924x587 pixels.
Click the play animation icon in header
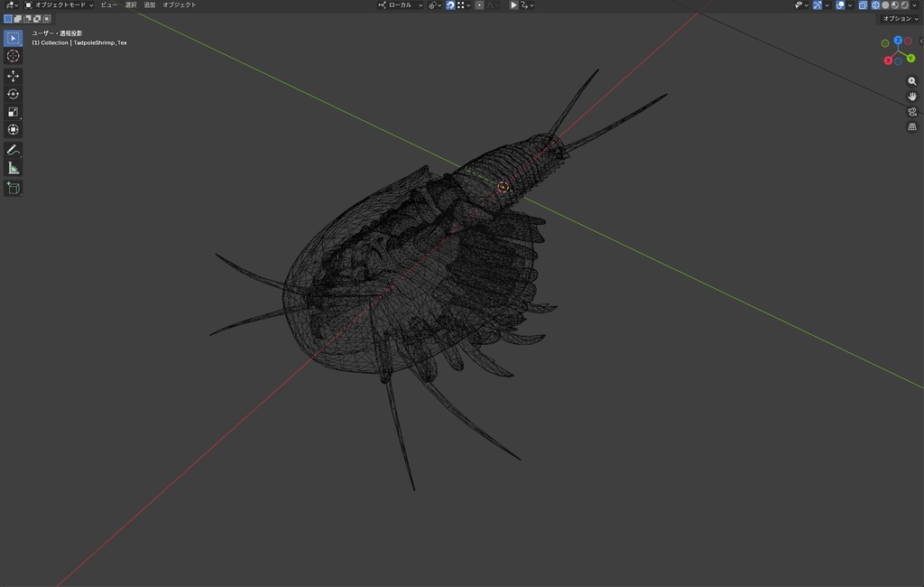[513, 5]
